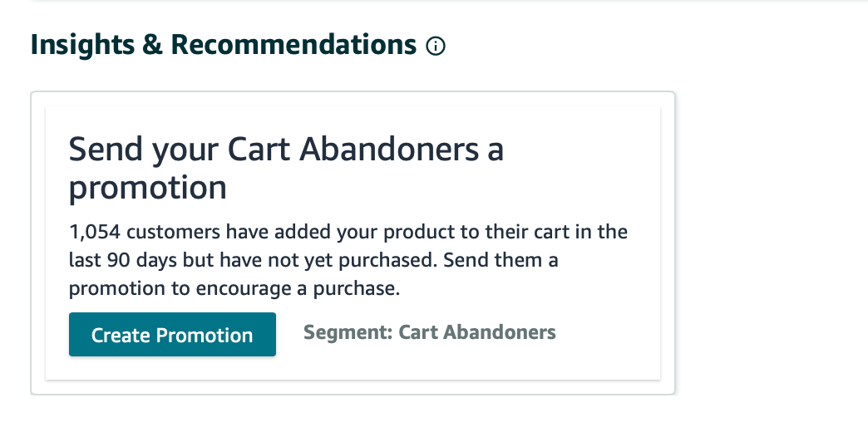Select the Segment: Cart Abandoners label
Viewport: 868px width, 432px height.
coord(429,333)
